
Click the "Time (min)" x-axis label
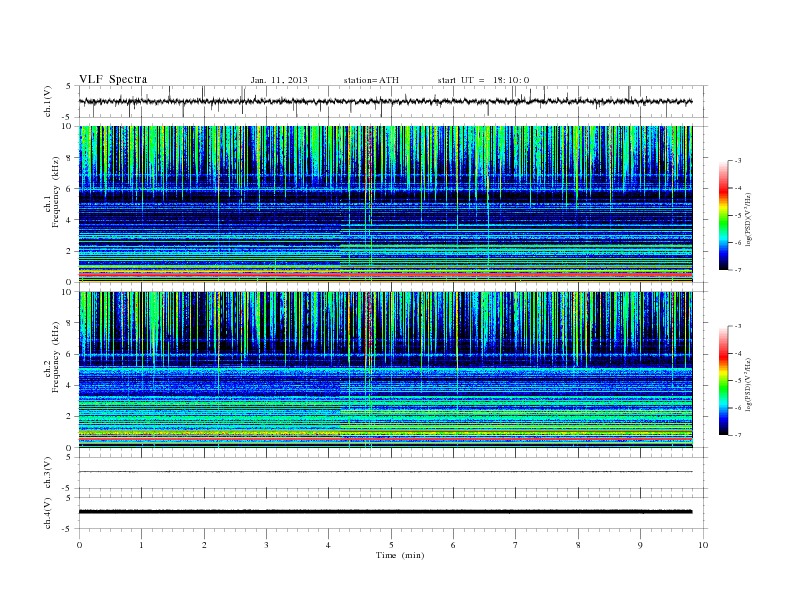click(x=400, y=555)
